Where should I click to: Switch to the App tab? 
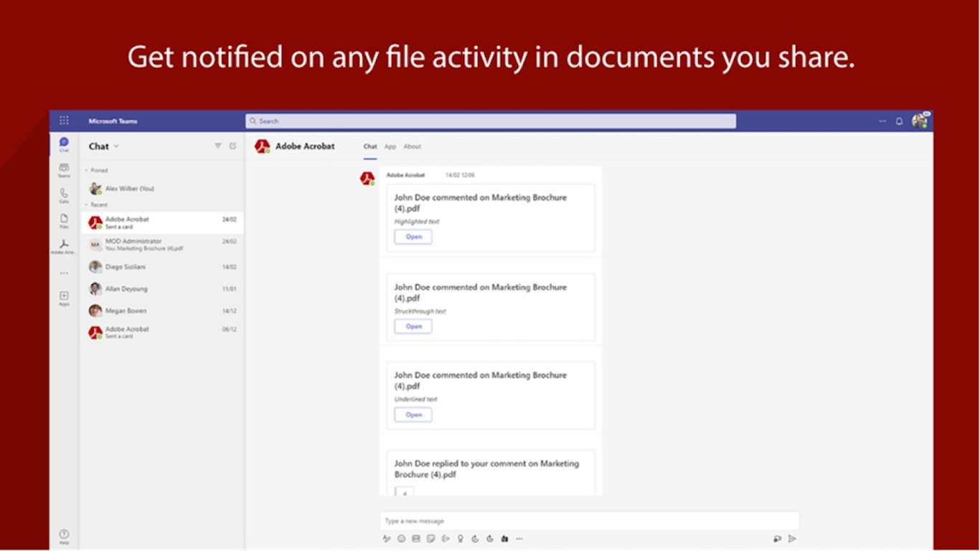pos(390,146)
